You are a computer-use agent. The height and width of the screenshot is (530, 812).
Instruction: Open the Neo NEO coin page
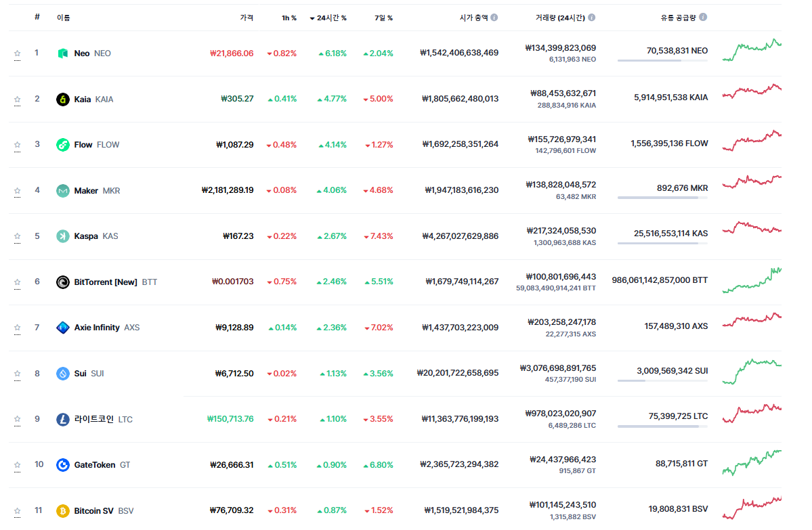tap(92, 53)
